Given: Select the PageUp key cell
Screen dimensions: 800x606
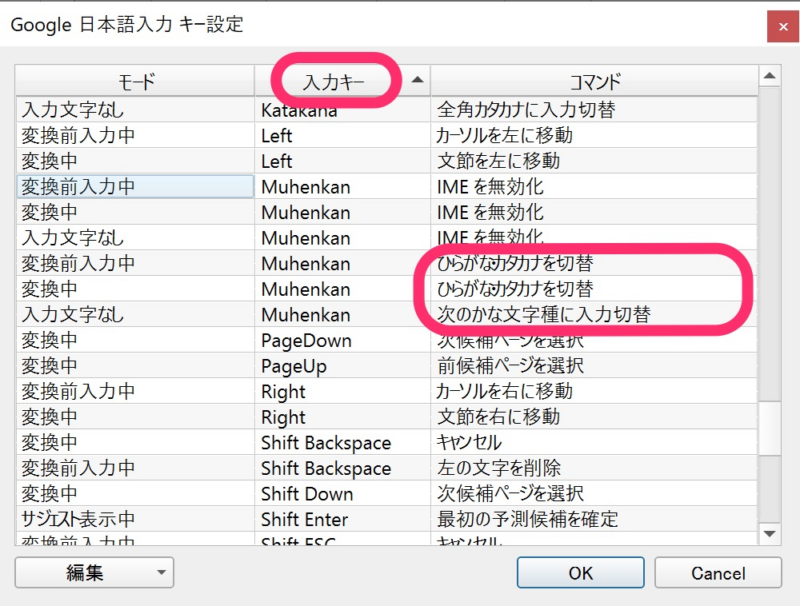Looking at the screenshot, I should click(x=342, y=366).
